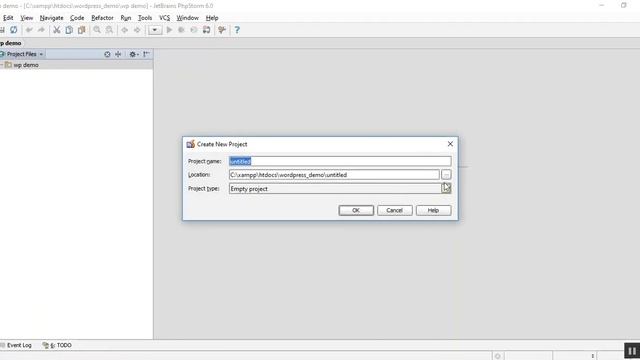Open the Run menu

coord(126,18)
